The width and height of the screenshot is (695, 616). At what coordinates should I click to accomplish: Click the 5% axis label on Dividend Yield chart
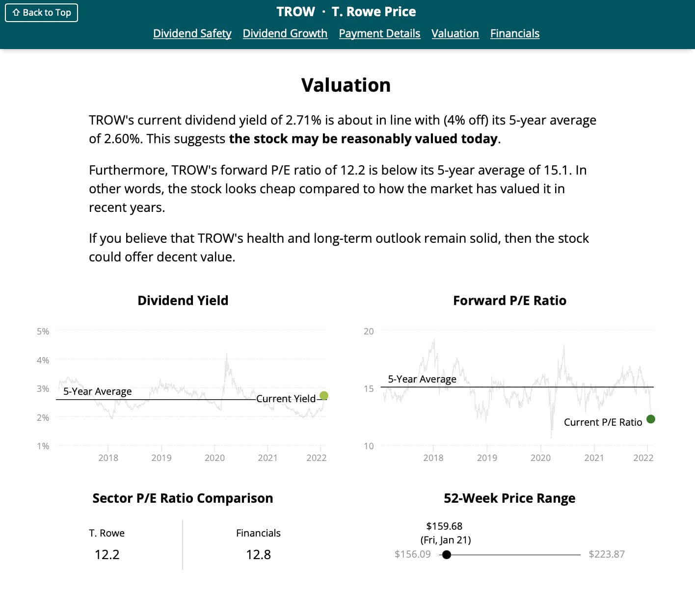click(43, 331)
